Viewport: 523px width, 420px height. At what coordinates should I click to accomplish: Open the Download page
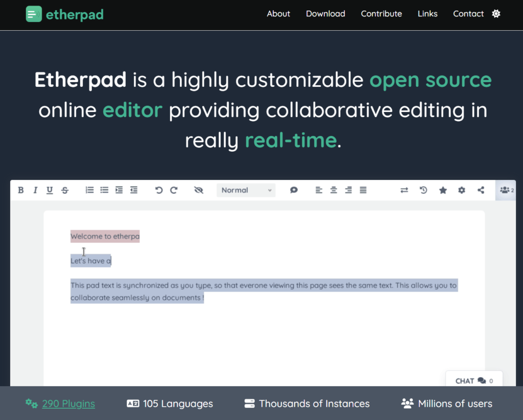pos(325,14)
